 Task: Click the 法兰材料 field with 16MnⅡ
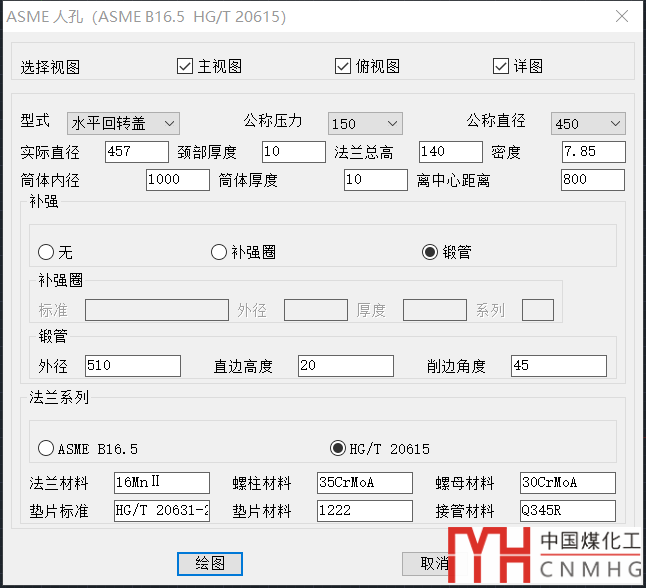[162, 483]
